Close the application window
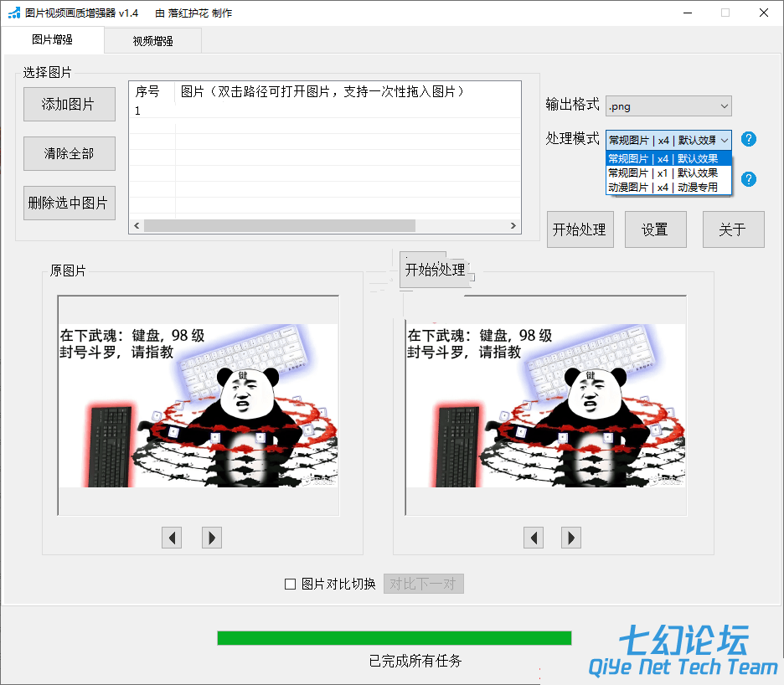Image resolution: width=784 pixels, height=685 pixels. 764,13
